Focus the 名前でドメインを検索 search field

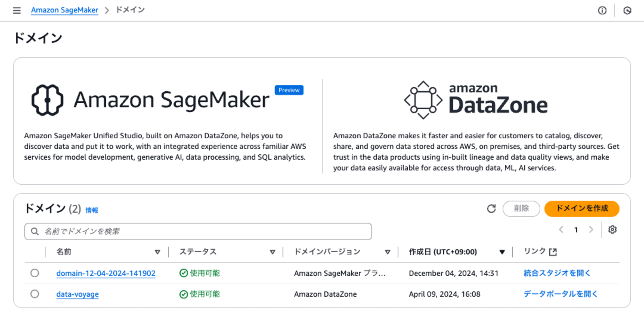click(x=198, y=231)
